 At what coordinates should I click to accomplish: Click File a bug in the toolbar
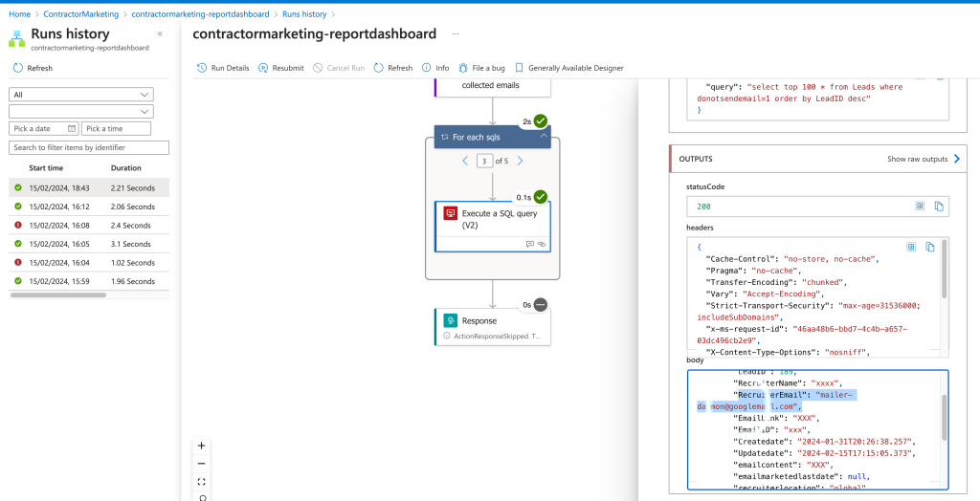(481, 68)
